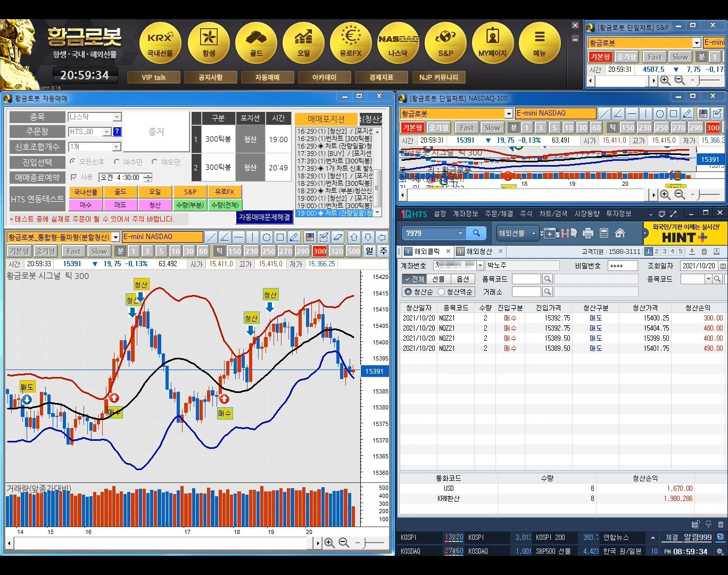The width and height of the screenshot is (728, 575).
Task: Click 수량(전체) green button
Action: tap(225, 204)
